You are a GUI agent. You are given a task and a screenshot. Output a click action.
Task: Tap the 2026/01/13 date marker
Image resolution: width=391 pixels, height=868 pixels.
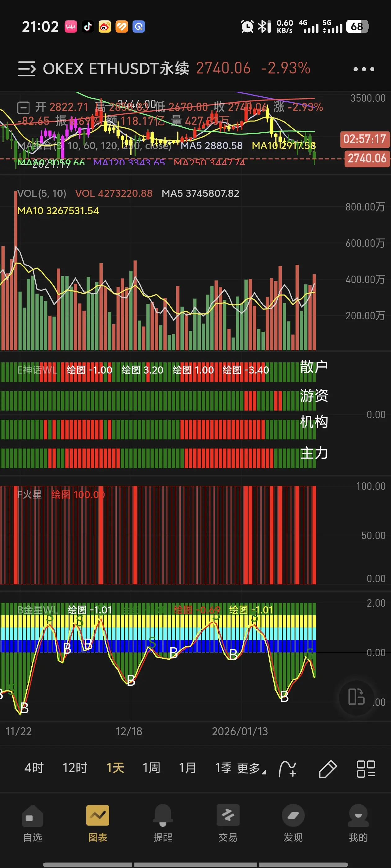point(240,731)
